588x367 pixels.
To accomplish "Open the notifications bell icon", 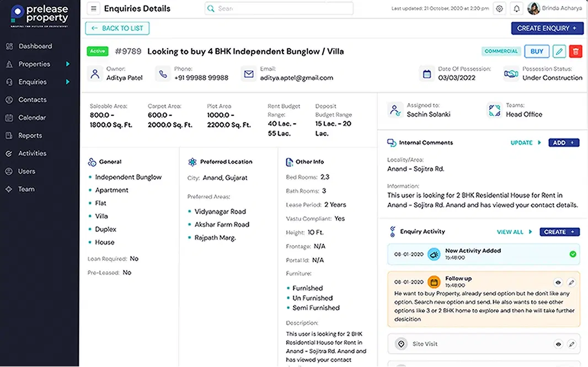I will pyautogui.click(x=517, y=9).
